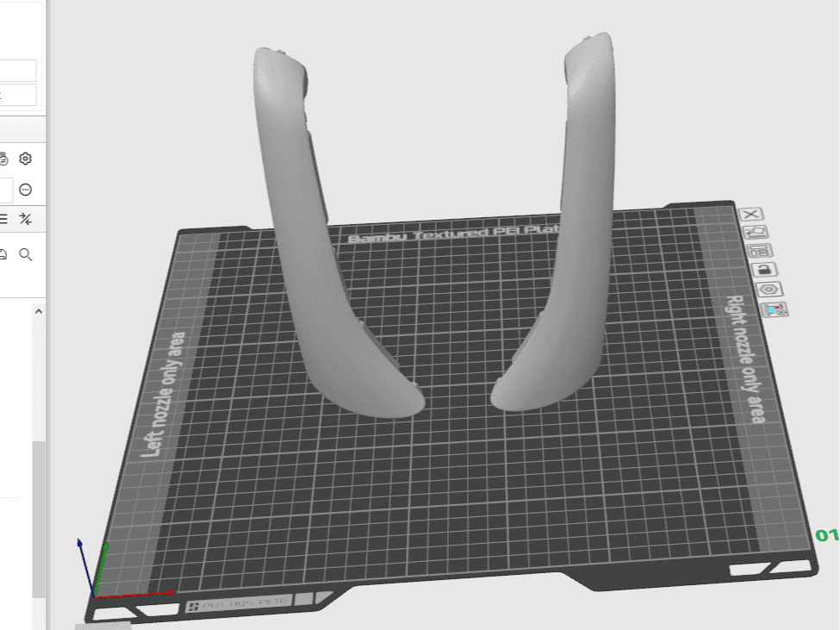The height and width of the screenshot is (630, 840).
Task: Toggle the plate lock icon
Action: pyautogui.click(x=764, y=270)
